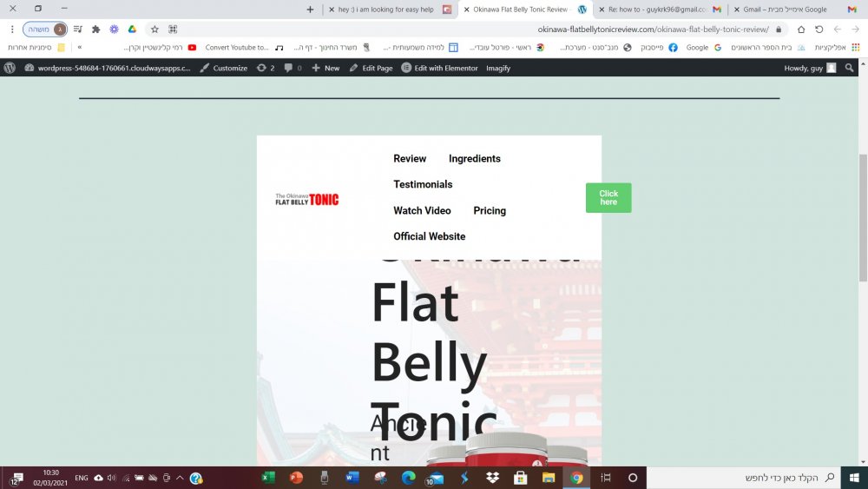Click the browser home button
The image size is (868, 489).
click(x=801, y=30)
